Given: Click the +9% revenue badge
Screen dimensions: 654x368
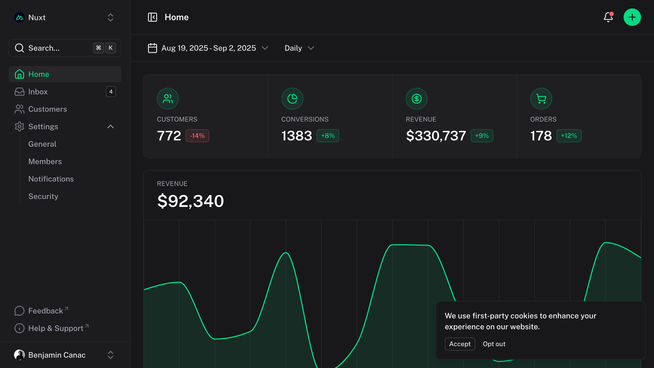Looking at the screenshot, I should (x=482, y=136).
